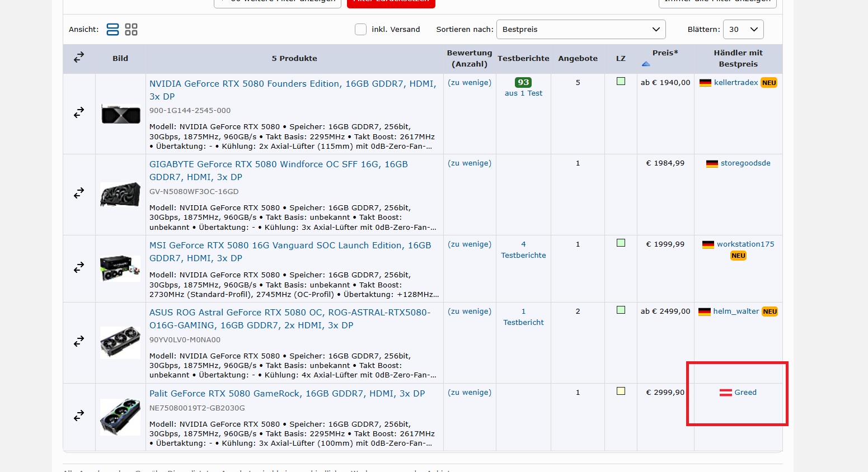Click Testberichte column header

[523, 58]
